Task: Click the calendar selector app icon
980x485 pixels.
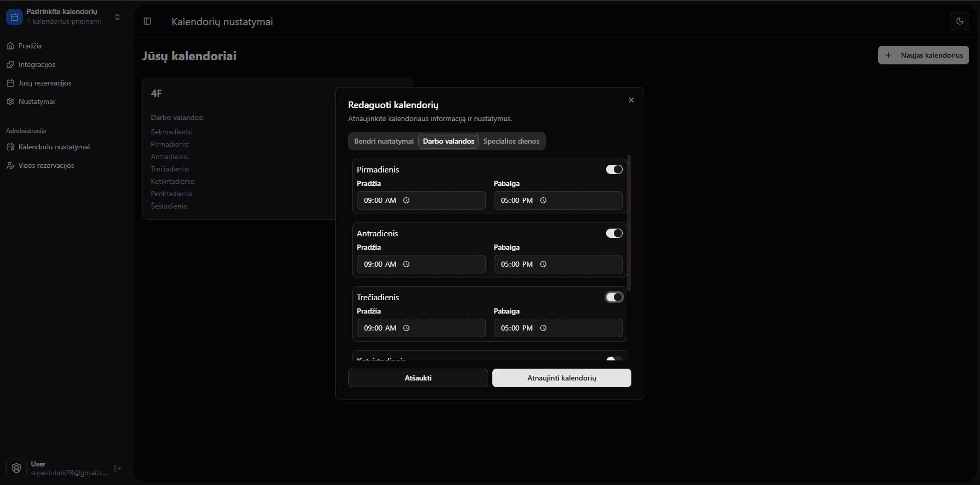Action: (x=14, y=17)
